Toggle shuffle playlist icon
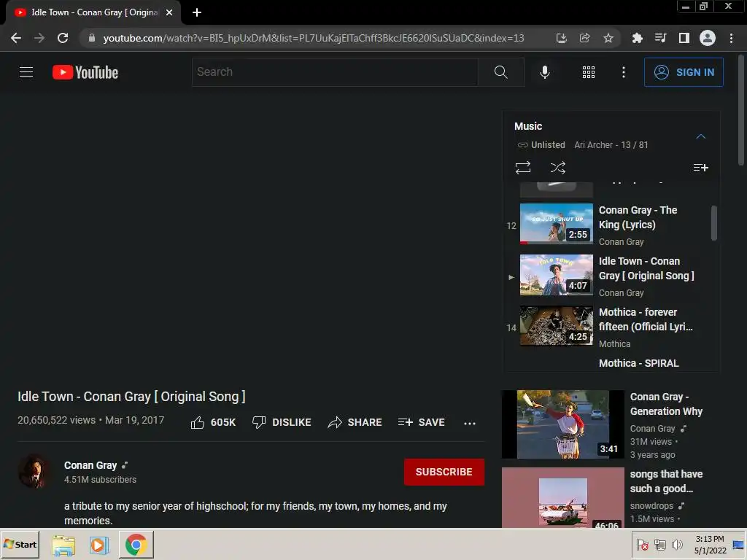 tap(557, 168)
